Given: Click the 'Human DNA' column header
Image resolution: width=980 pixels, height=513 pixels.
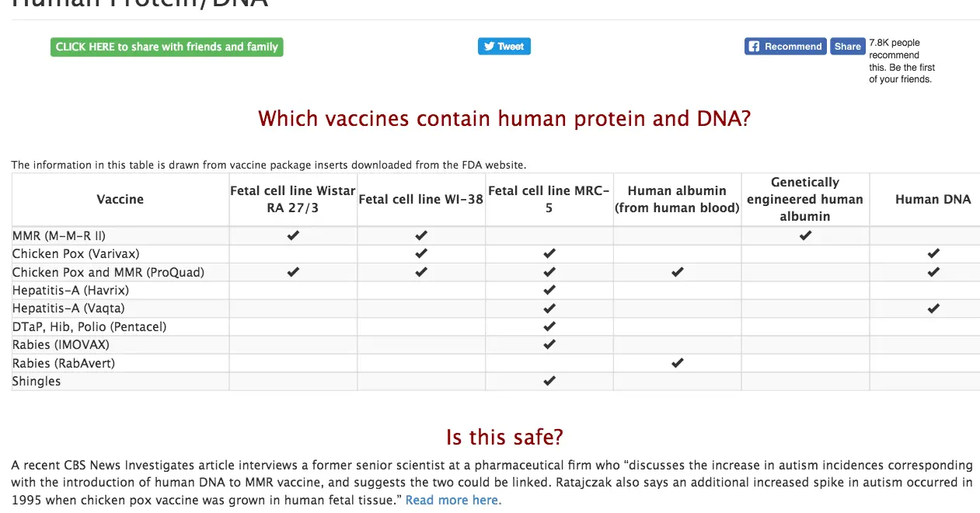Looking at the screenshot, I should tap(933, 200).
